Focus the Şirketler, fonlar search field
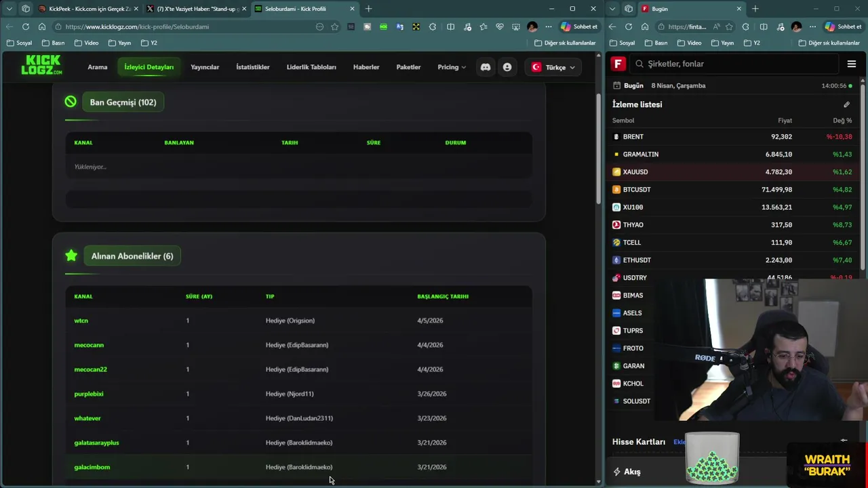 coord(734,64)
